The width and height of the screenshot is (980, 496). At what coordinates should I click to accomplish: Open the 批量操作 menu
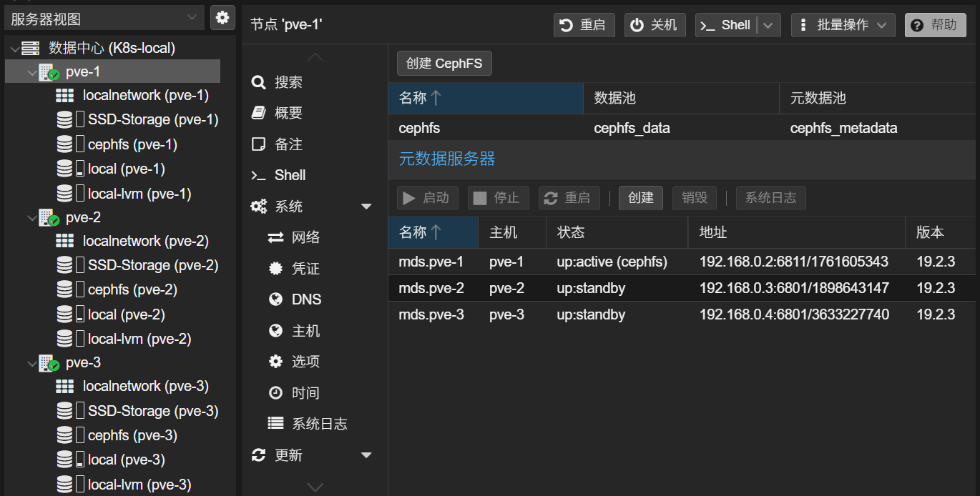[x=843, y=24]
